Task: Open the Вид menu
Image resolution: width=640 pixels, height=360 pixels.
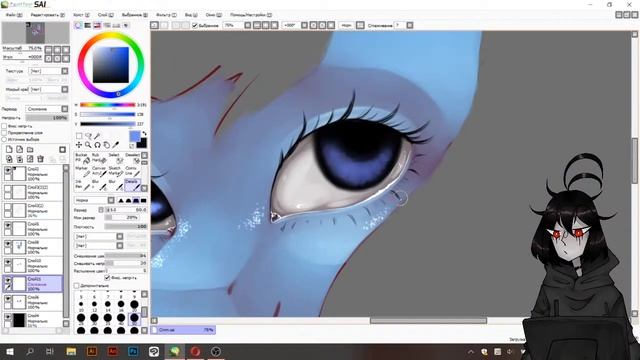Action: pyautogui.click(x=191, y=15)
